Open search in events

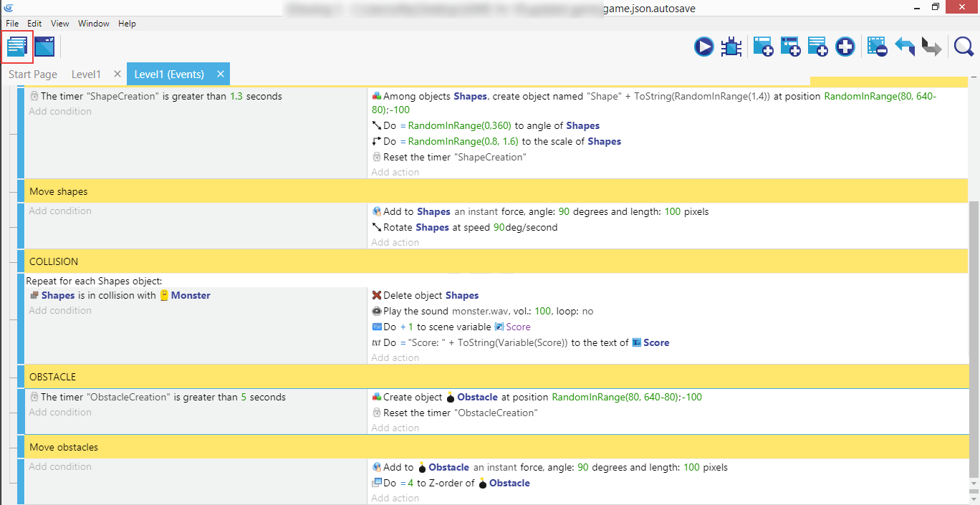964,47
